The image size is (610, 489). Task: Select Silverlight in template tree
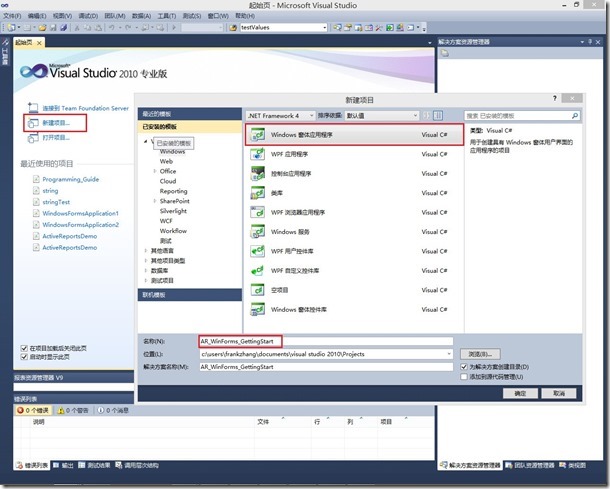pyautogui.click(x=173, y=211)
